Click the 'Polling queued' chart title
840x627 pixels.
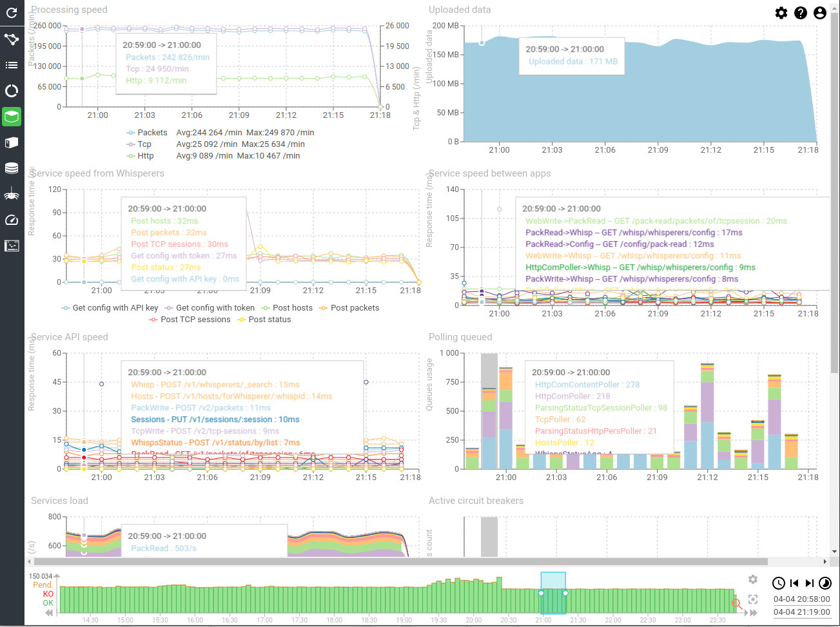click(x=460, y=337)
